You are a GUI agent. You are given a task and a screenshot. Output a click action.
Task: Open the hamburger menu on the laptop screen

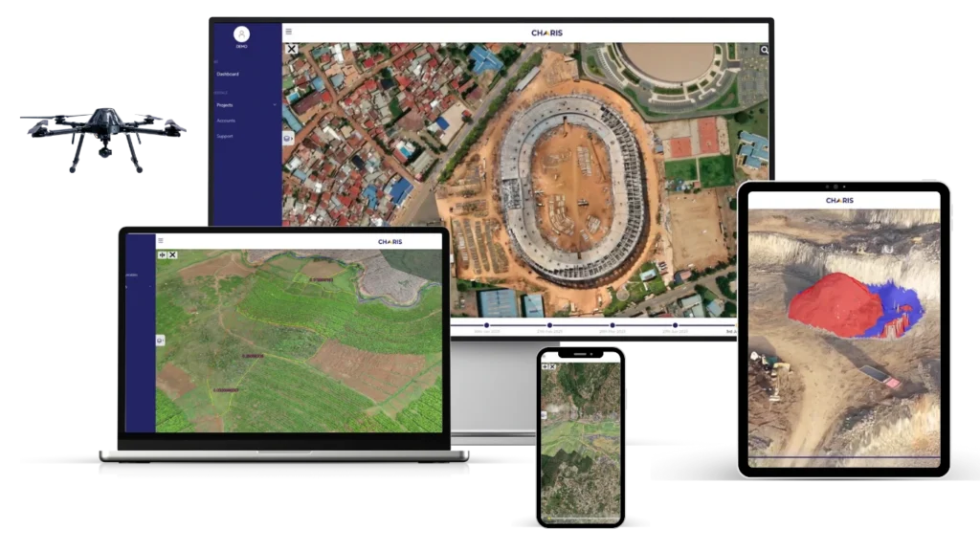point(161,241)
